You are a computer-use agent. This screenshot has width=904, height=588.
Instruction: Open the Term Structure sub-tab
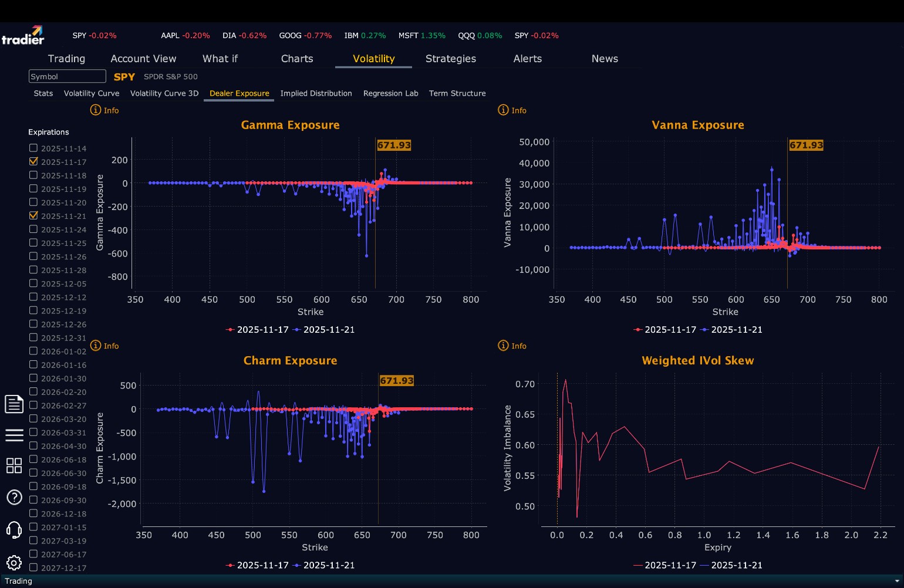pos(457,93)
